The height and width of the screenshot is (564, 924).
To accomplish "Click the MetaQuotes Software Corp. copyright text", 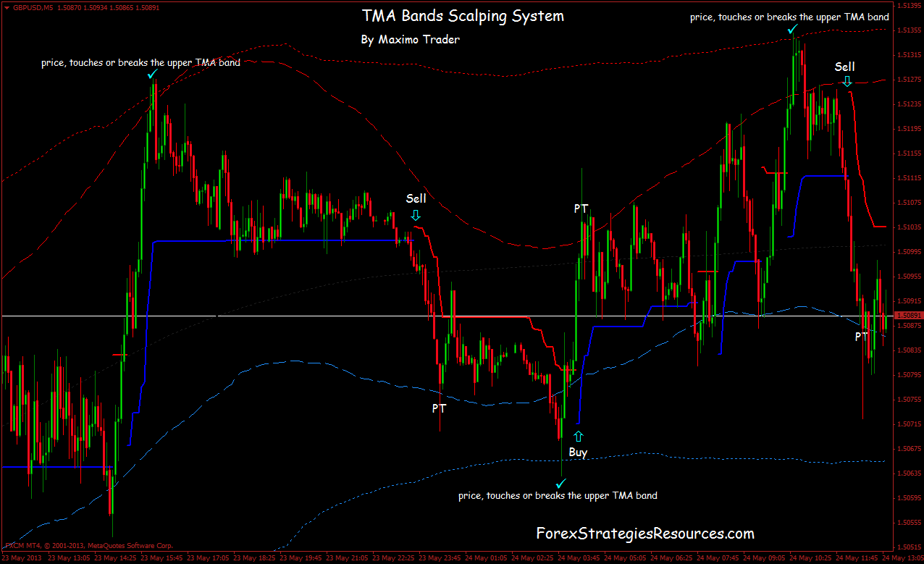I will coord(89,545).
